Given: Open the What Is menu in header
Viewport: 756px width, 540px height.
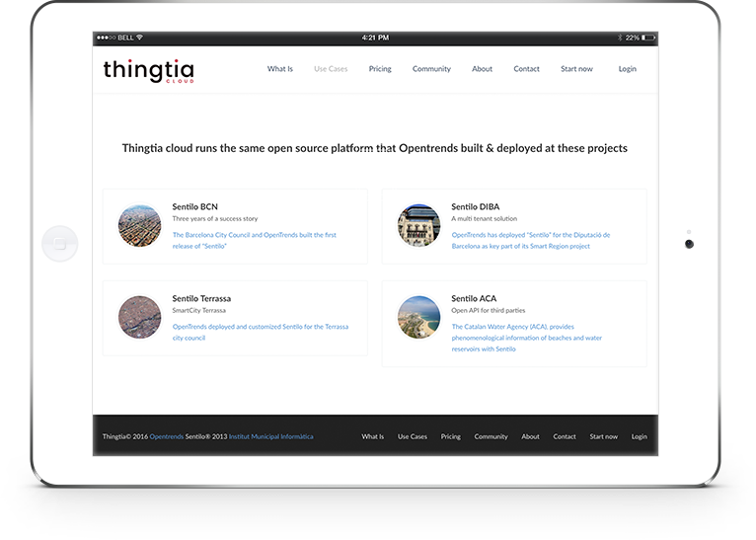Looking at the screenshot, I should click(x=280, y=69).
